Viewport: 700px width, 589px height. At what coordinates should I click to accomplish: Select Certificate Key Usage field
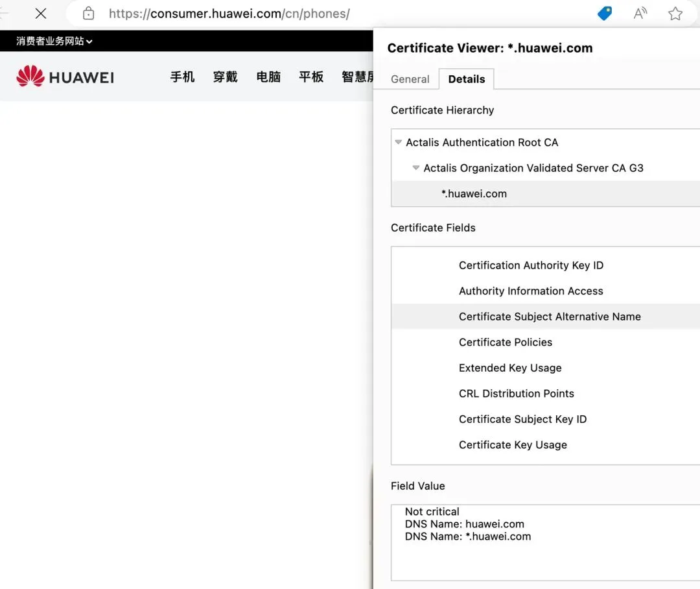[546, 444]
